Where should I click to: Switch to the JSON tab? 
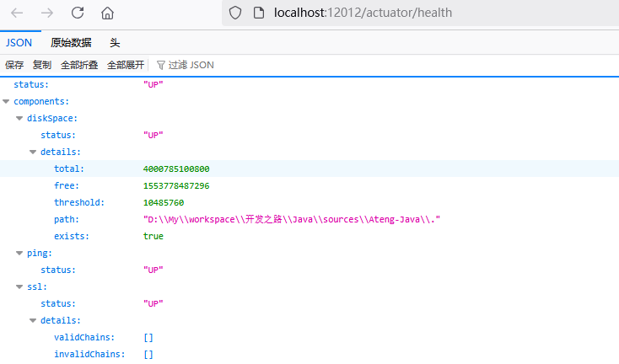tap(19, 42)
